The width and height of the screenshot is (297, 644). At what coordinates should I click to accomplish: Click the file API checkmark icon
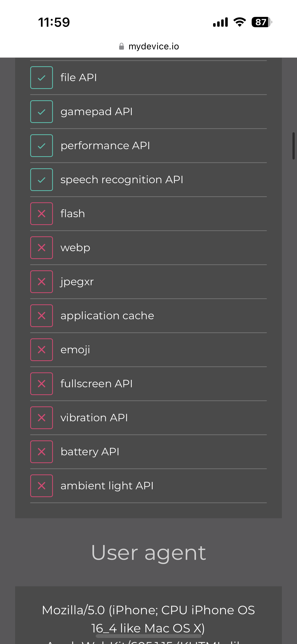pos(42,78)
